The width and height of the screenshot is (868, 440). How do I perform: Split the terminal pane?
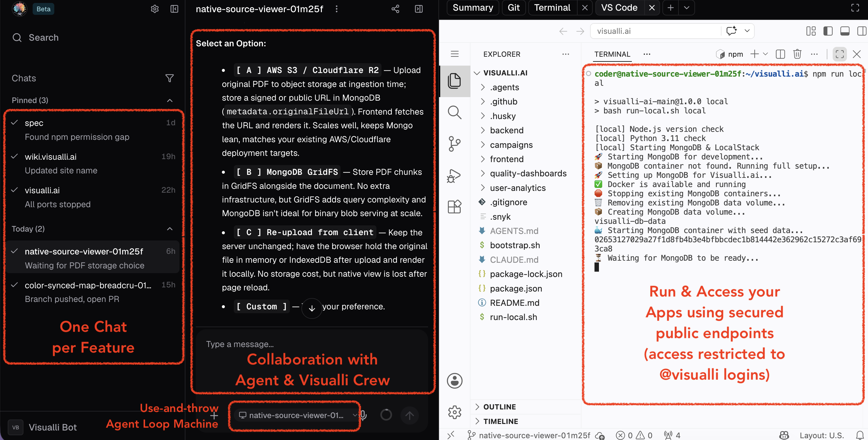click(780, 54)
